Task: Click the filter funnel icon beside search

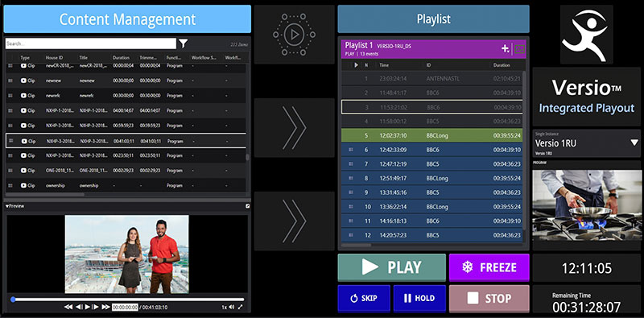Action: pos(184,43)
